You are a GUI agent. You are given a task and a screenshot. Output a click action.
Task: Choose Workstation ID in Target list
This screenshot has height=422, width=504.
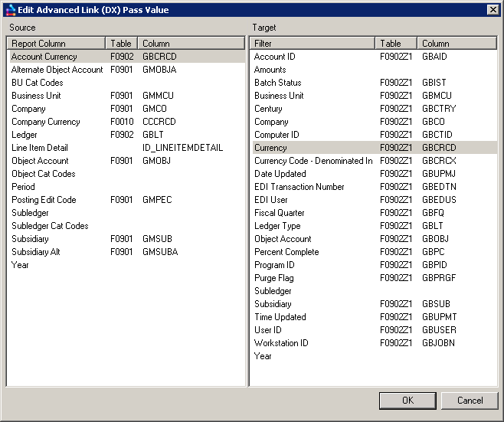[281, 343]
